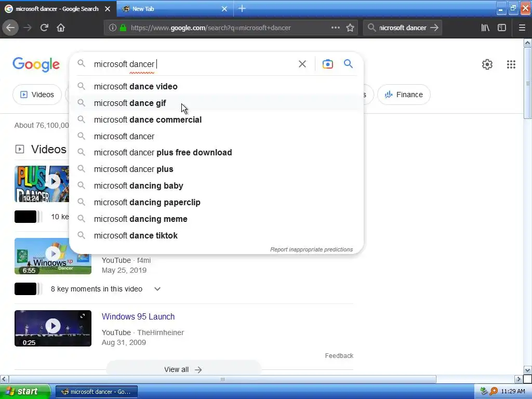Viewport: 532px width, 399px height.
Task: Choose suggestion microsoft dancing paperclip
Action: (x=216, y=203)
